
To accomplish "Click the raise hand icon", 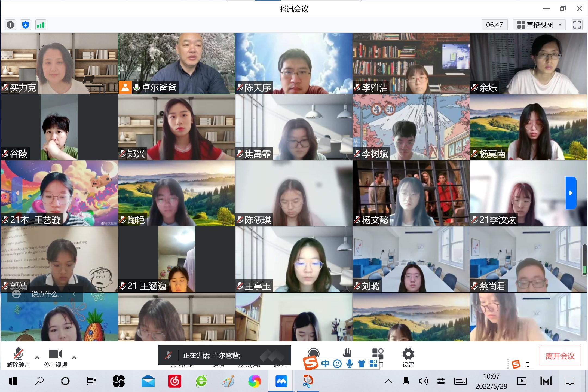I will [x=347, y=353].
